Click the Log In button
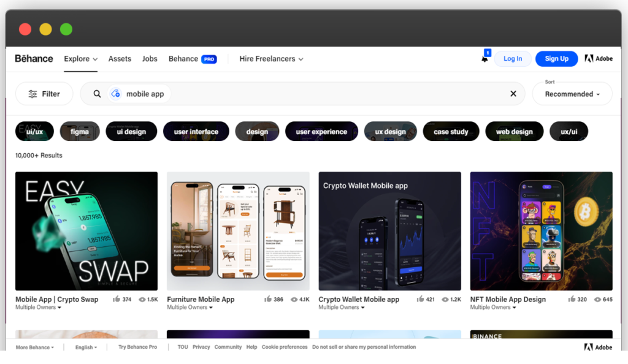Screen dimensions: 628x364 pyautogui.click(x=513, y=59)
